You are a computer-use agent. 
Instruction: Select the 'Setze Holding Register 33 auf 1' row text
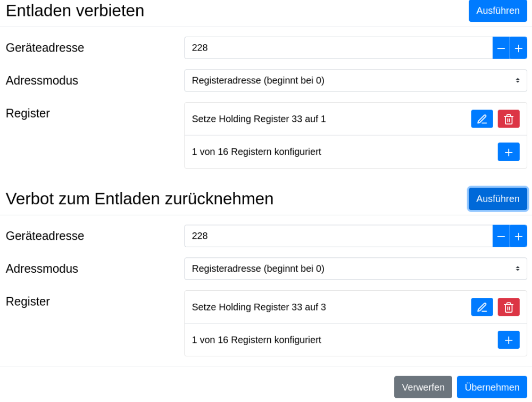(x=259, y=119)
